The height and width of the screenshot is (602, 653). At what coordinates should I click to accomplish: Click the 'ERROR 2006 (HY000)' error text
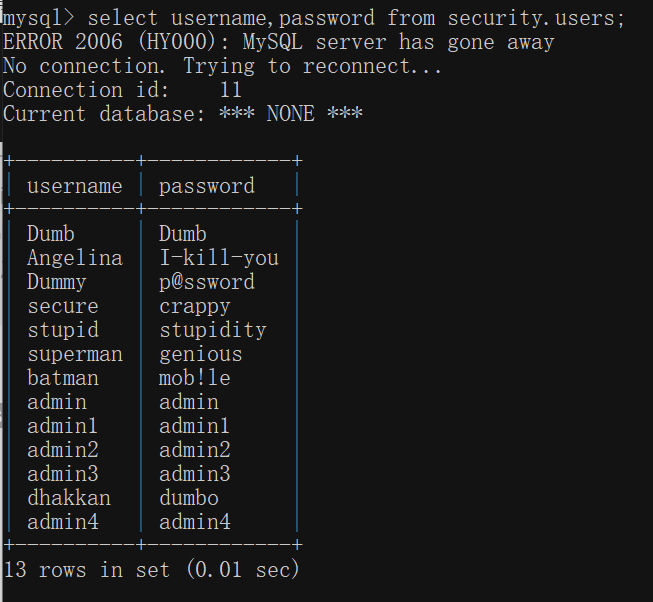pos(110,42)
